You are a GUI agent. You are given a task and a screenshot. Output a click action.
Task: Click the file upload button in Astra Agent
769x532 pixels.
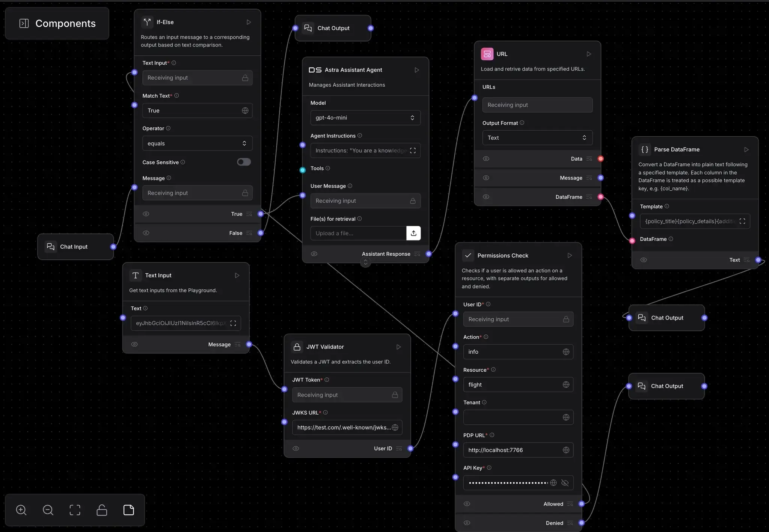[x=413, y=233]
